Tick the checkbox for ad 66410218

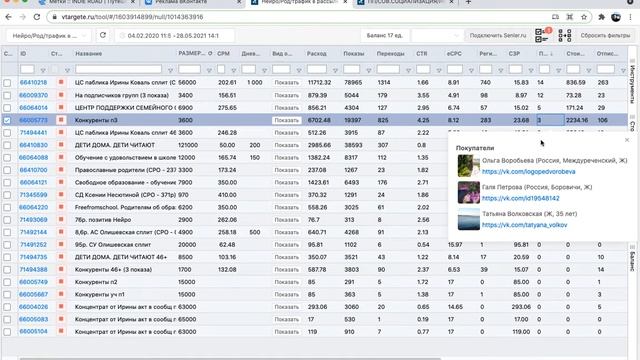[7, 82]
